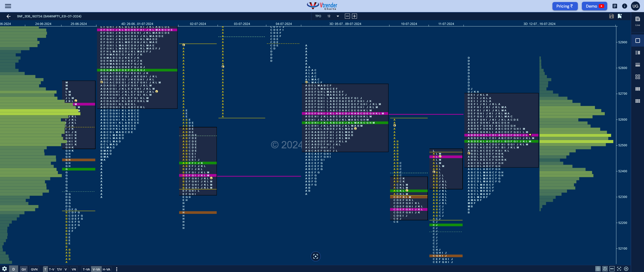
Task: Toggle the VN option
Action: click(x=74, y=269)
